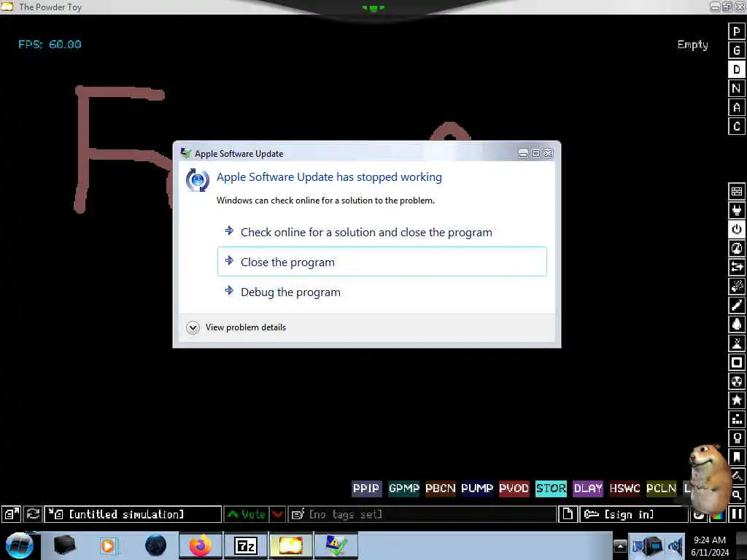Screen dimensions: 747x560
Task: Open Firefox from the taskbar
Action: (200, 545)
